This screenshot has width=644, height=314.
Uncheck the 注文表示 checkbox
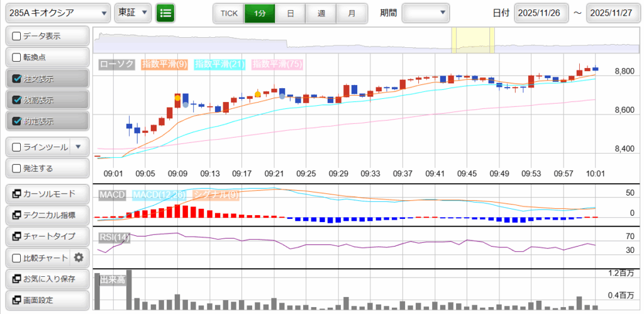point(16,79)
